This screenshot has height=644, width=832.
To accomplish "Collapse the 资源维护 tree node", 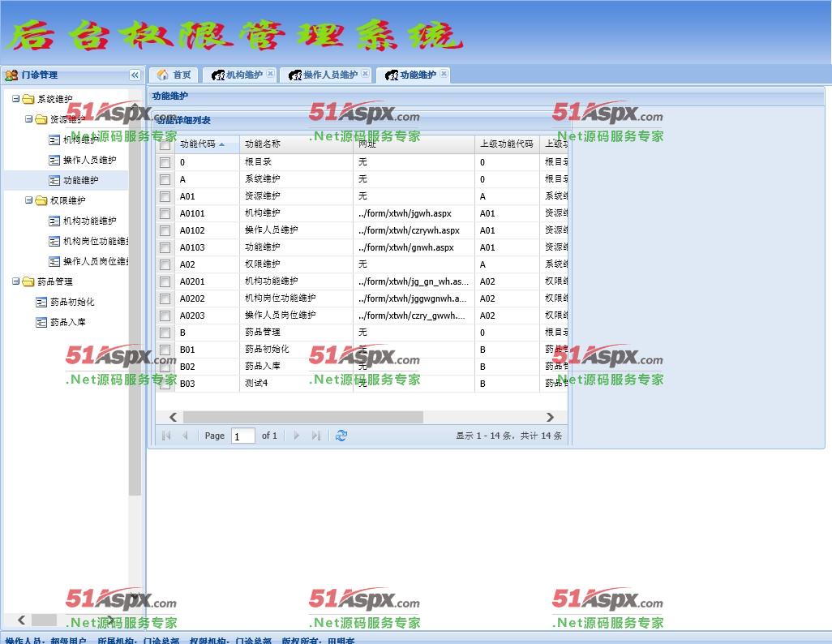I will click(28, 119).
